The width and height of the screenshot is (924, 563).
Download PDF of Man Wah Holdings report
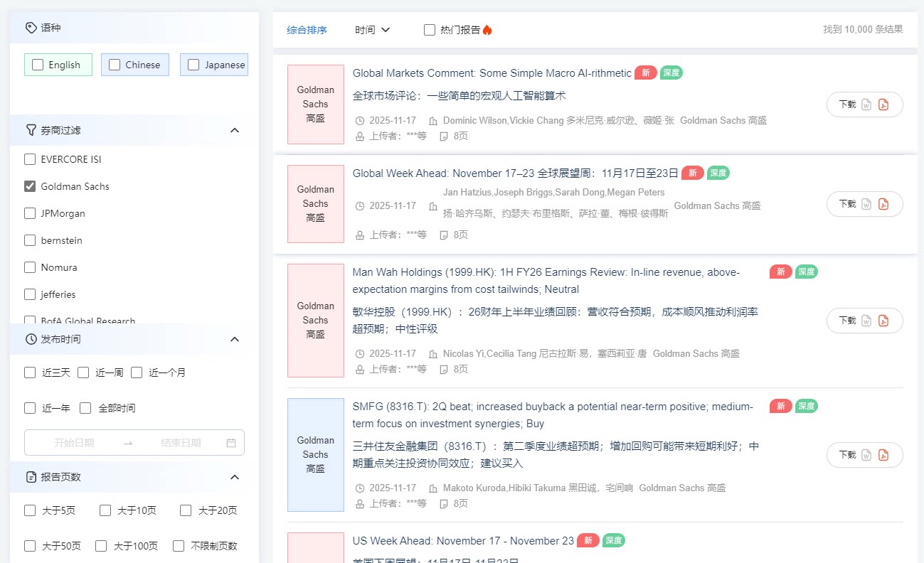[883, 321]
